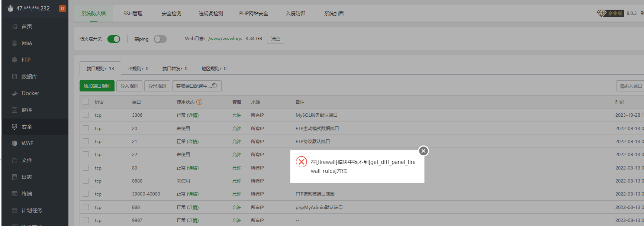Viewport: 644px width, 226px height.
Task: Turn off the 防火墙开关 toggle
Action: 114,39
